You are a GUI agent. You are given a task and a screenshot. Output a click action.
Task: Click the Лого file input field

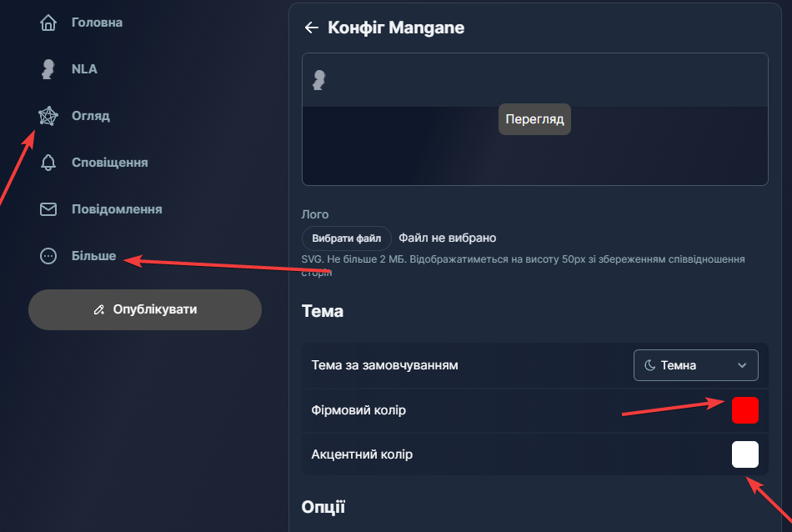pyautogui.click(x=346, y=238)
